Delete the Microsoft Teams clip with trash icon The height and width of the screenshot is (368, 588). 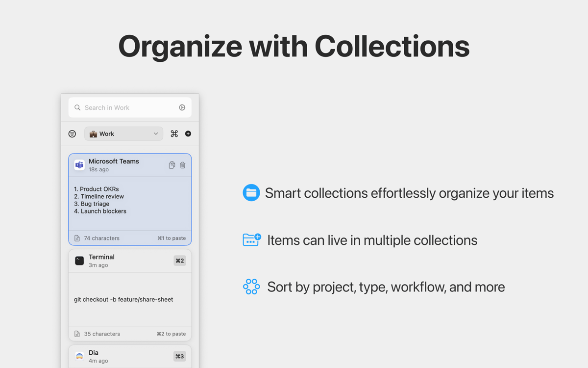pos(183,165)
